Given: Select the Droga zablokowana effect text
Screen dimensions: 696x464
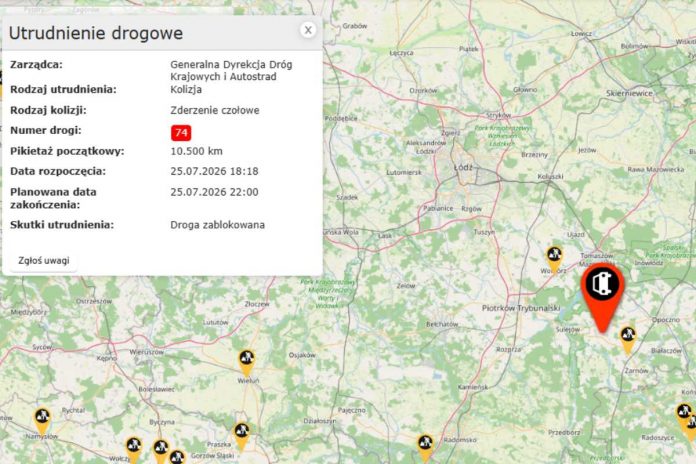Looking at the screenshot, I should click(x=218, y=225).
